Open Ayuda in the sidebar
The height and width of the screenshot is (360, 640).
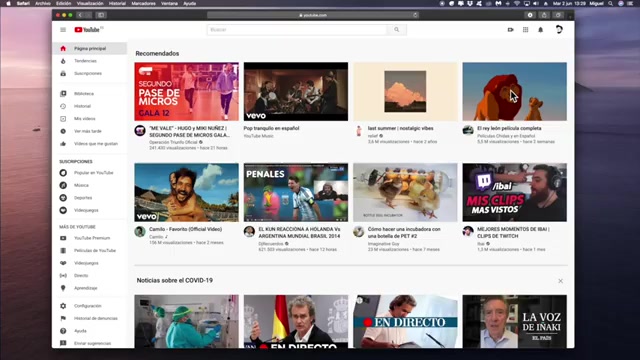click(x=89, y=331)
